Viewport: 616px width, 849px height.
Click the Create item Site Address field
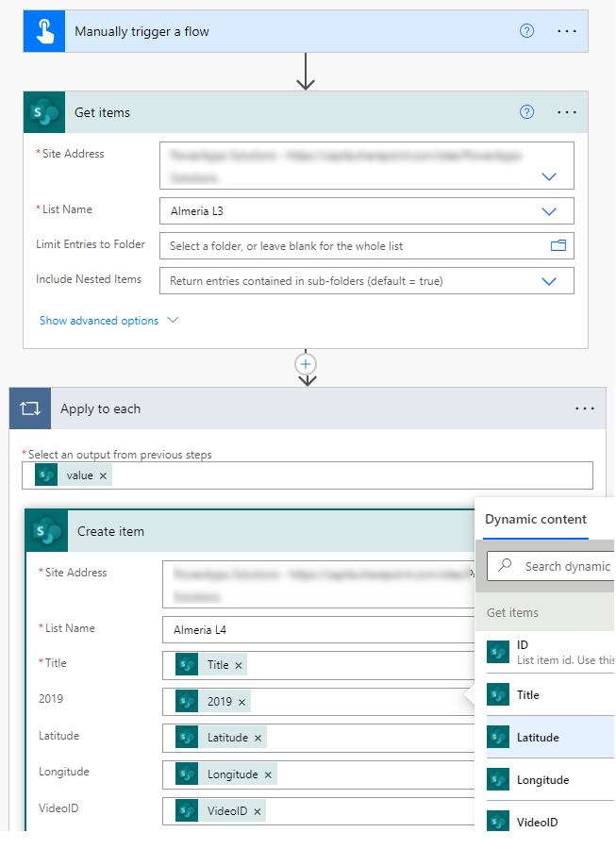pyautogui.click(x=318, y=584)
